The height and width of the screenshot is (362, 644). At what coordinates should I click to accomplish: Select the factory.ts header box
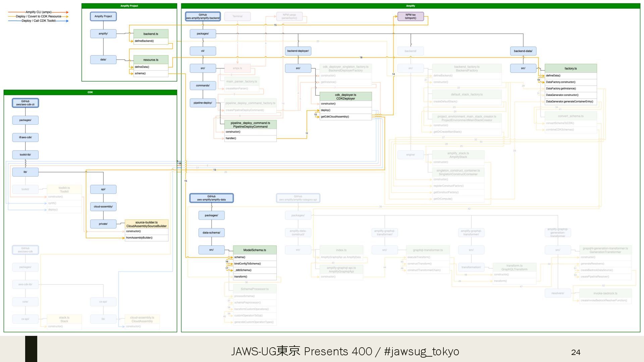(x=570, y=68)
